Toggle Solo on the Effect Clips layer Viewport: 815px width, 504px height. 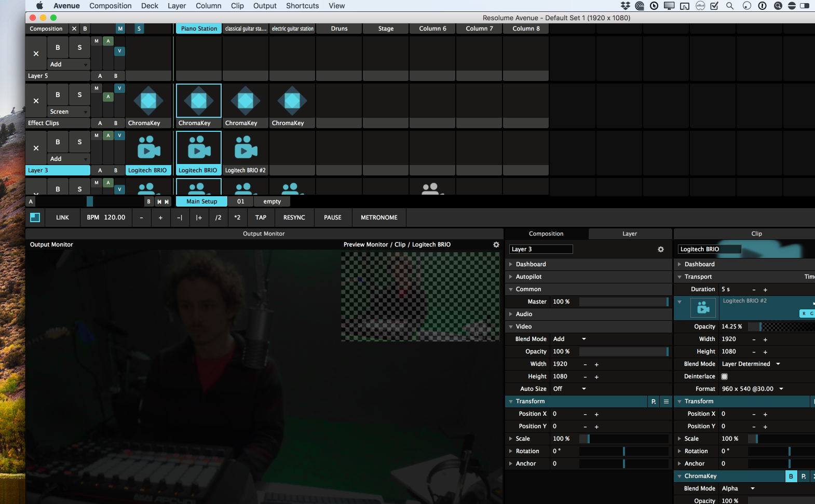(79, 95)
